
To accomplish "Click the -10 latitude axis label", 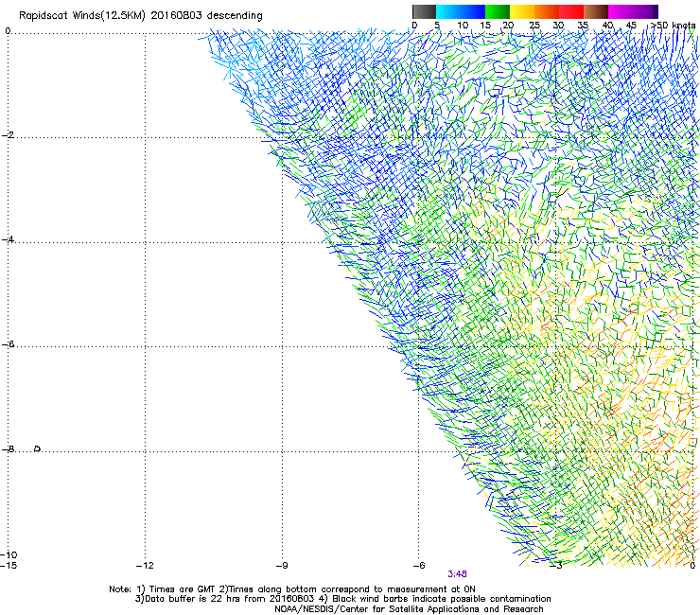I will 9,554.
